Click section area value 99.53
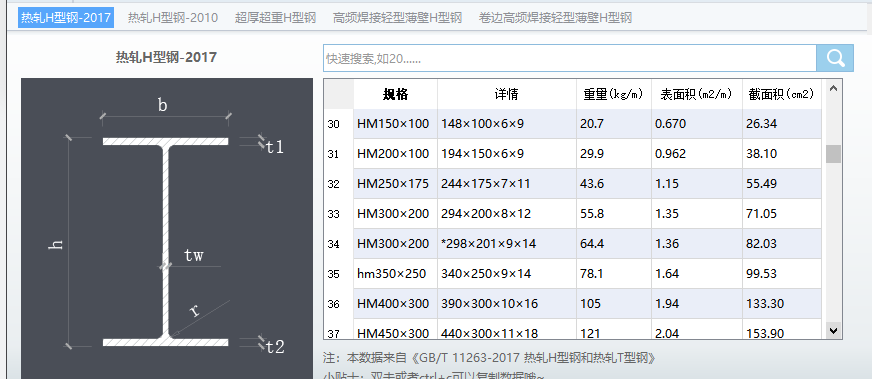Image resolution: width=872 pixels, height=379 pixels. click(x=781, y=274)
